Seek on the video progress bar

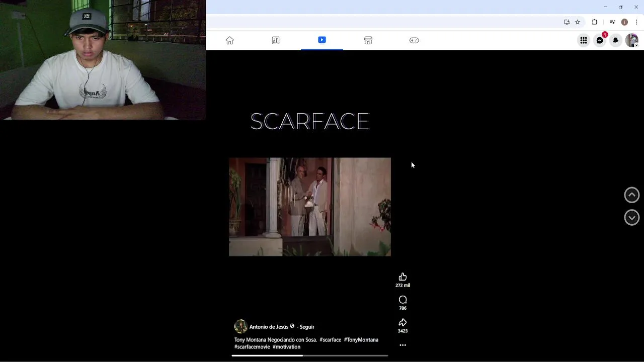[309, 355]
